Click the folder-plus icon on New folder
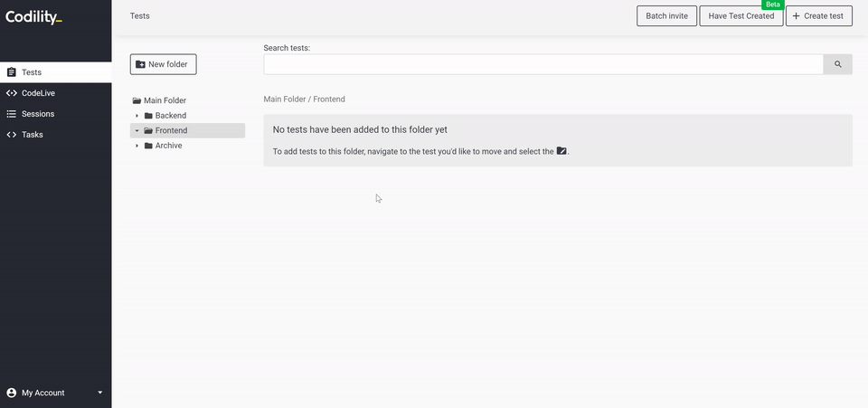 (x=141, y=64)
